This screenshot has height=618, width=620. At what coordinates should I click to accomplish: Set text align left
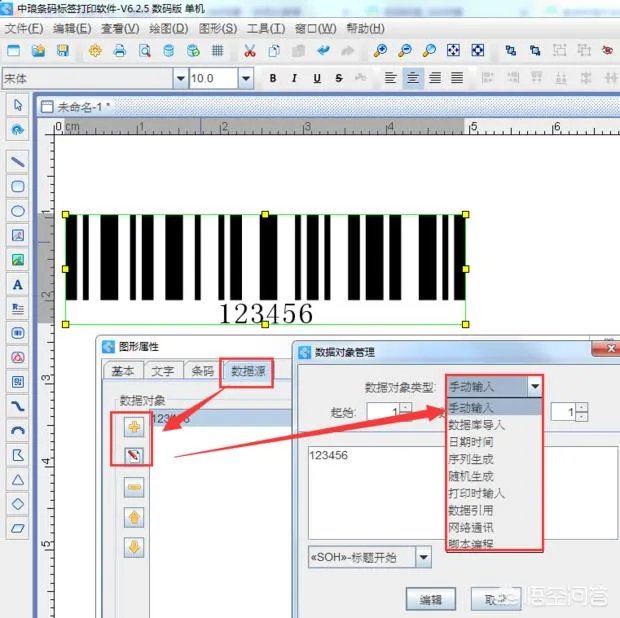click(391, 77)
